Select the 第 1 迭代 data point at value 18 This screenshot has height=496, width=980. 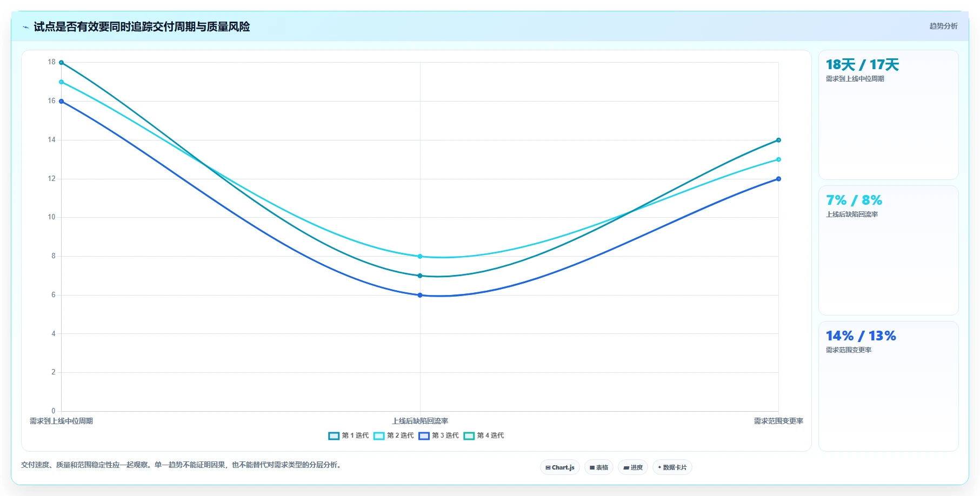[x=61, y=63]
